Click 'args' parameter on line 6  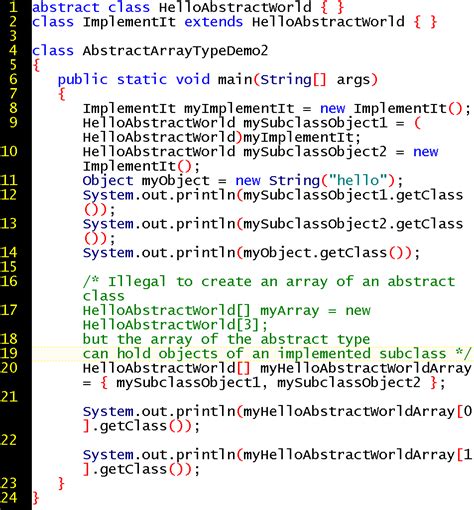pos(353,80)
